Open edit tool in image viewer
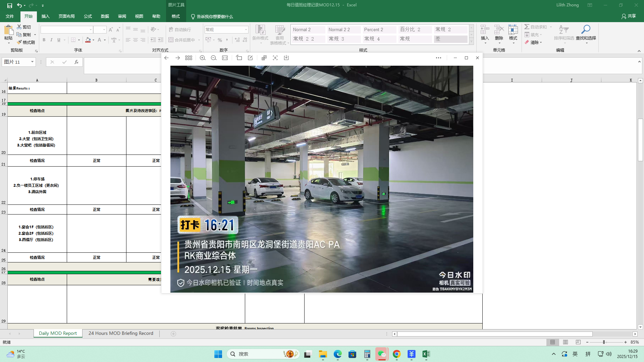Viewport: 644px width, 362px height. 250,58
